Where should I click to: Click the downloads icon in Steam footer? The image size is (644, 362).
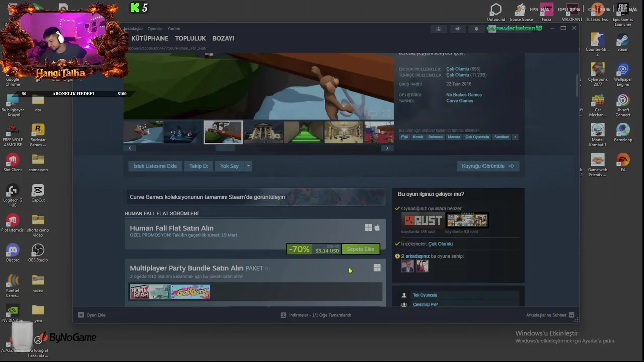[x=283, y=315]
